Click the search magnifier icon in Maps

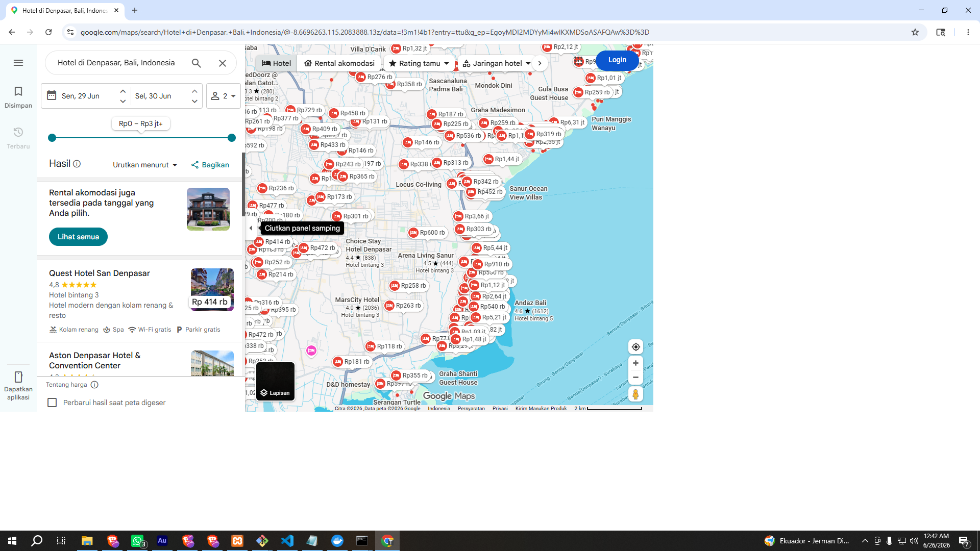(x=197, y=63)
